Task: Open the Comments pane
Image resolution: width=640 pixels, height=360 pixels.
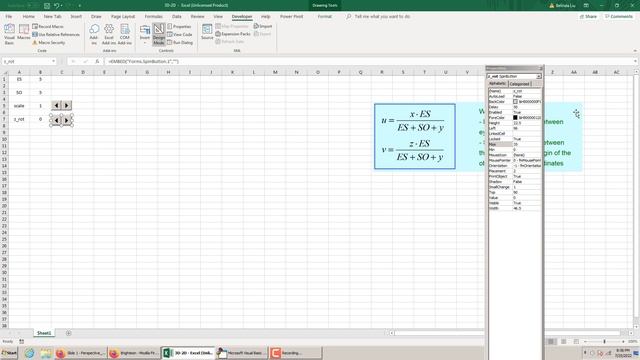Action: 619,17
